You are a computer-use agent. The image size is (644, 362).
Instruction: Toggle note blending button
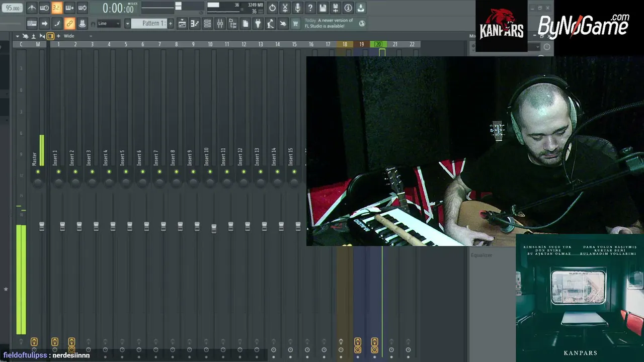(57, 24)
